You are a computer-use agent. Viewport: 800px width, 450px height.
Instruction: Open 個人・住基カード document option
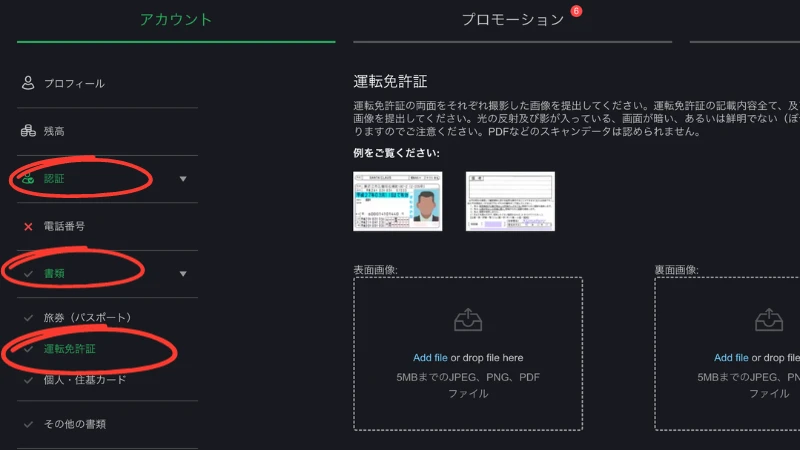point(85,380)
